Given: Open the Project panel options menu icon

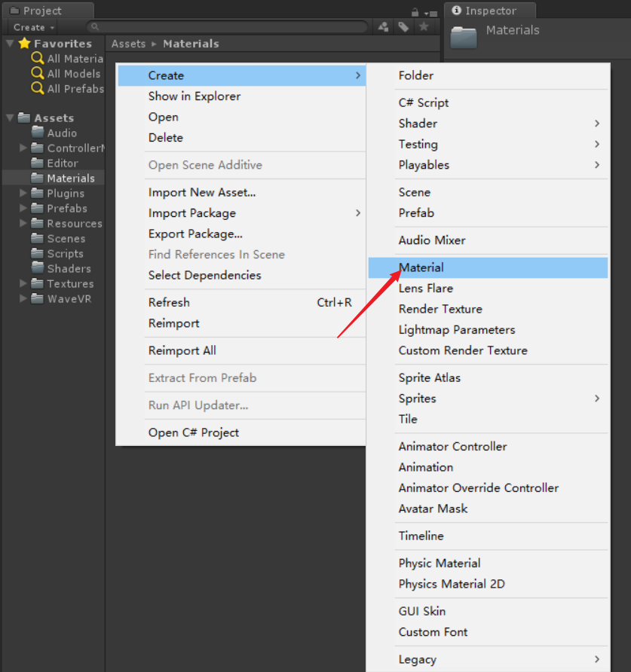Looking at the screenshot, I should coord(431,14).
